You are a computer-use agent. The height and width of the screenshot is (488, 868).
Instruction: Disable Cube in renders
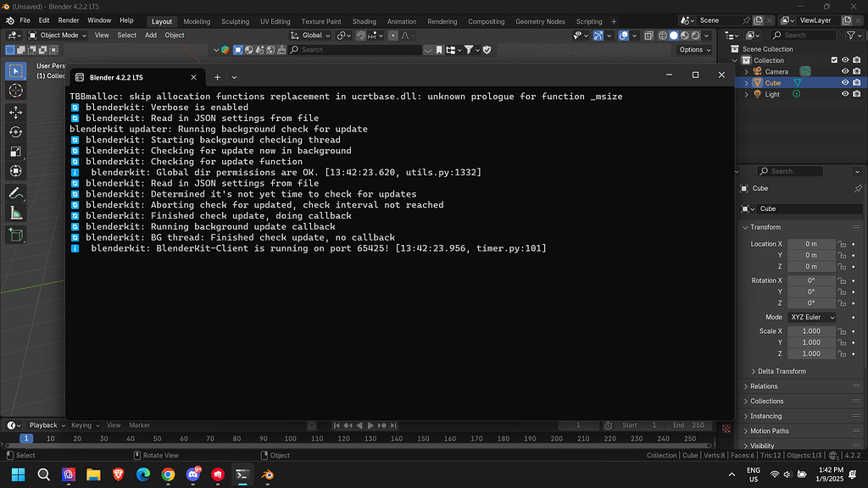tap(857, 82)
